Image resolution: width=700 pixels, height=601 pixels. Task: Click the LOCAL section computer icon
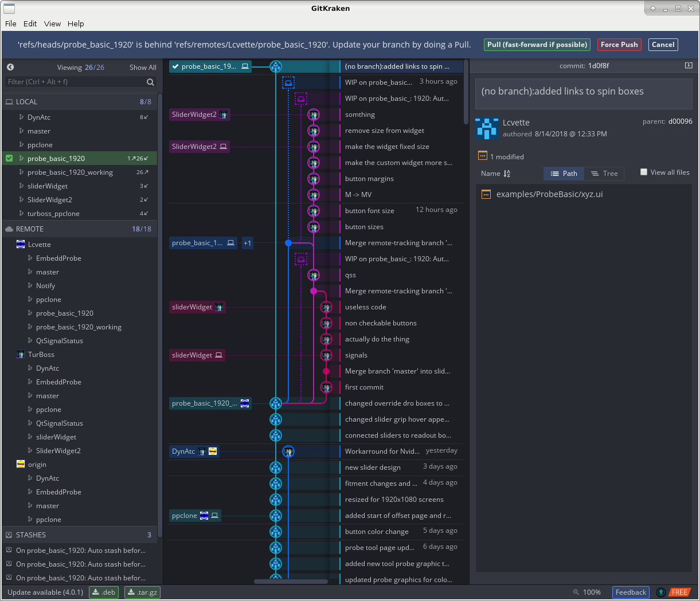point(9,102)
